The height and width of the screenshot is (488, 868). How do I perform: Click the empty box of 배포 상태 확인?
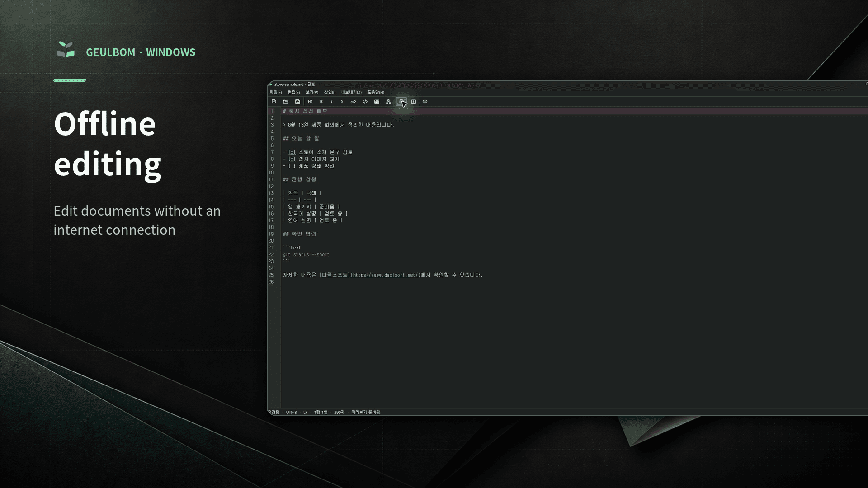[292, 166]
